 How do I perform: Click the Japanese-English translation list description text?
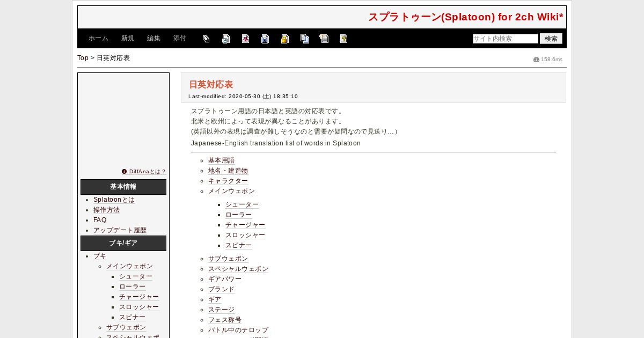(x=276, y=143)
